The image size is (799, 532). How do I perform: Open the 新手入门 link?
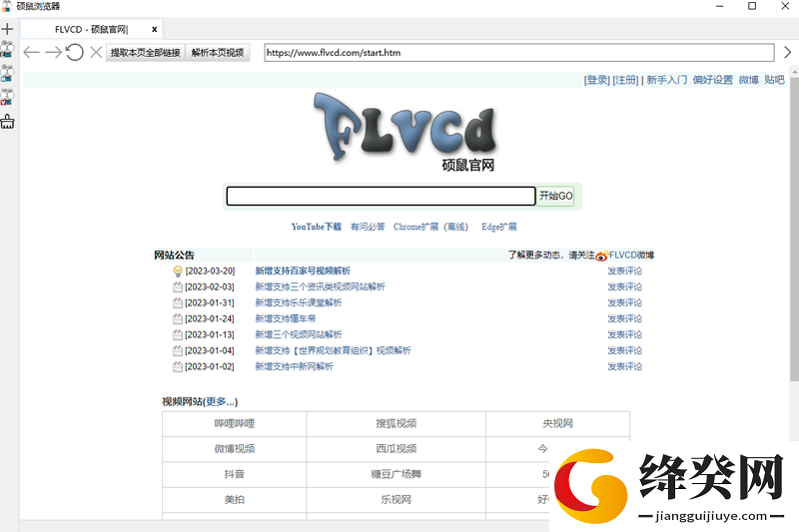point(666,80)
